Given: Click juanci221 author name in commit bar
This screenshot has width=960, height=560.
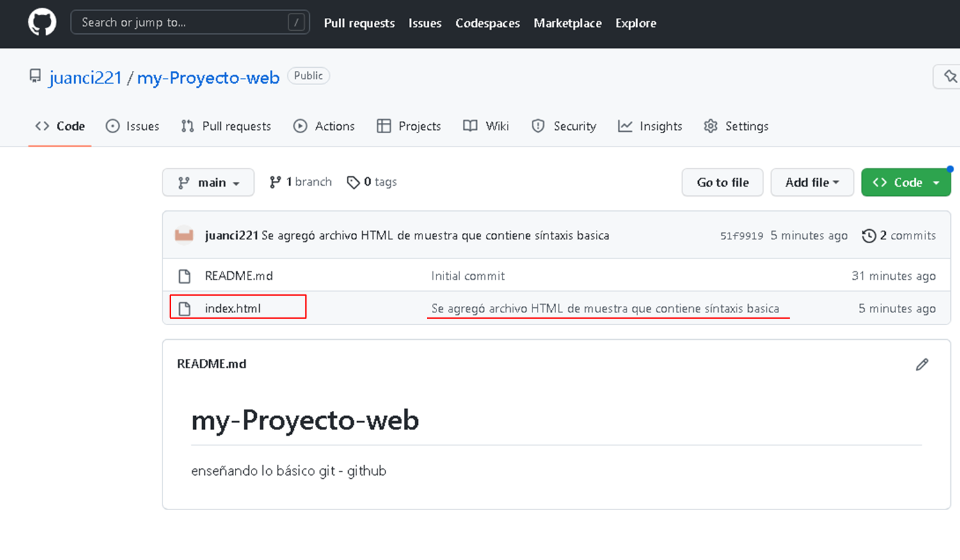Looking at the screenshot, I should [x=232, y=236].
